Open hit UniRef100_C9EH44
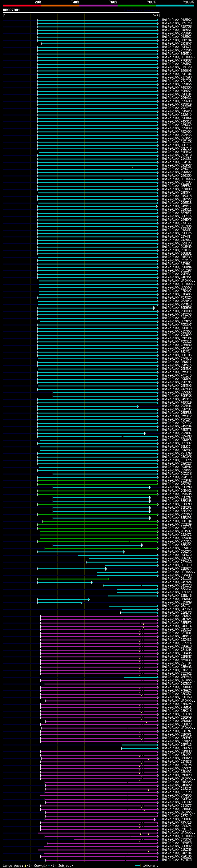Viewport: 197px width, 868px height. [176, 118]
